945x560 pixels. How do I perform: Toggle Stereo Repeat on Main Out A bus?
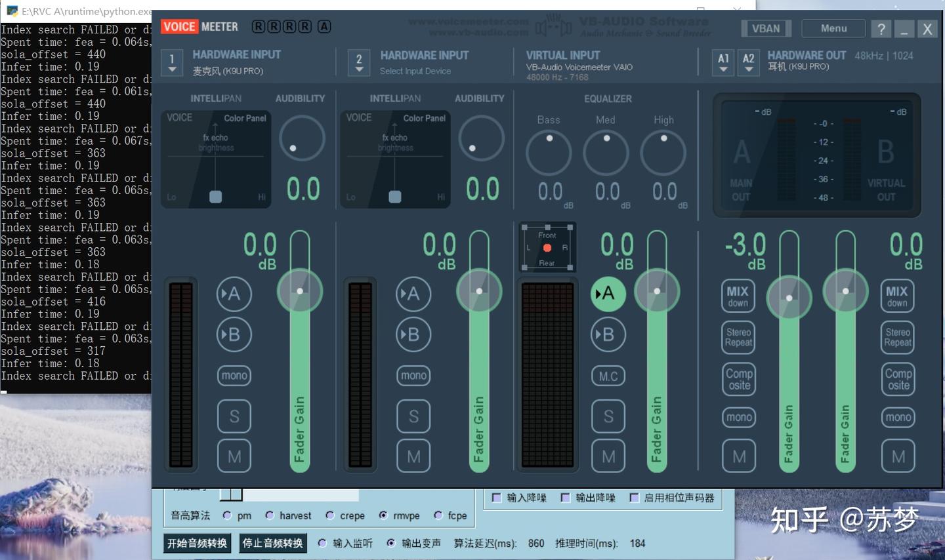(739, 337)
